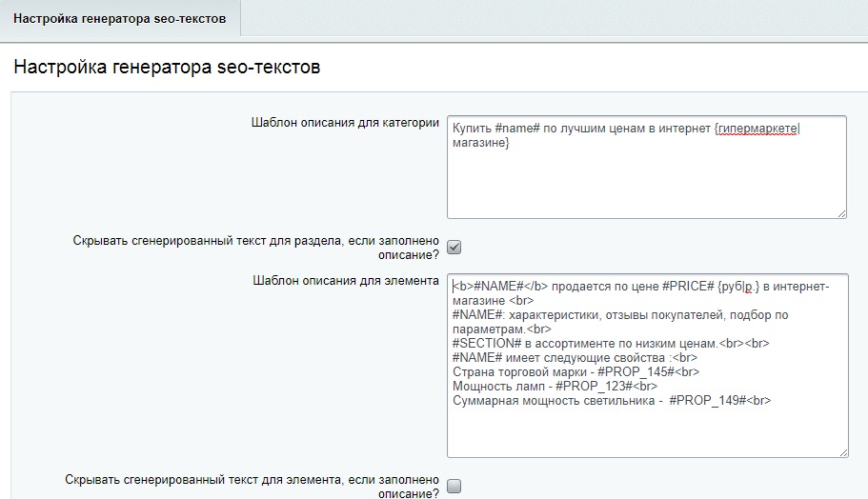This screenshot has width=868, height=499.
Task: Uncheck hide generated text for раздела checkbox
Action: pos(454,248)
